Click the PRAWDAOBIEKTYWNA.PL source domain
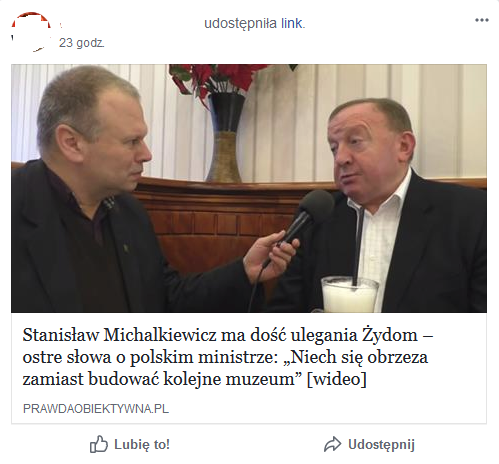This screenshot has width=499, height=464. 96,409
